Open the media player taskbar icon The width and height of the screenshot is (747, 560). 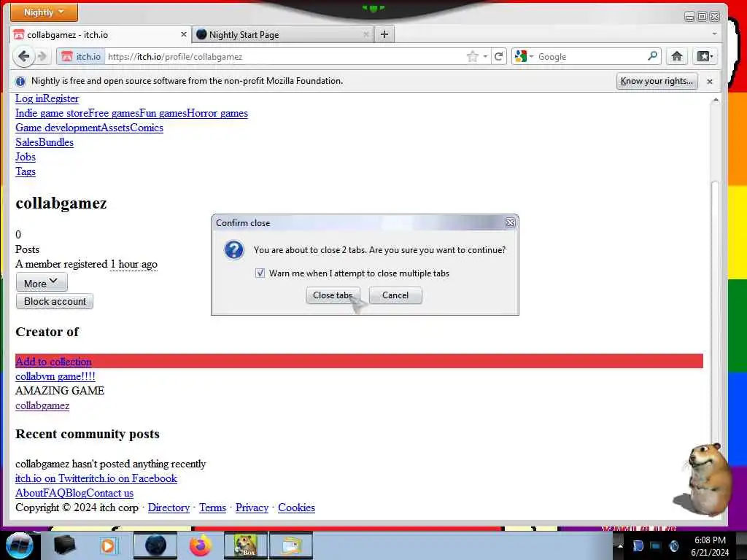click(108, 545)
